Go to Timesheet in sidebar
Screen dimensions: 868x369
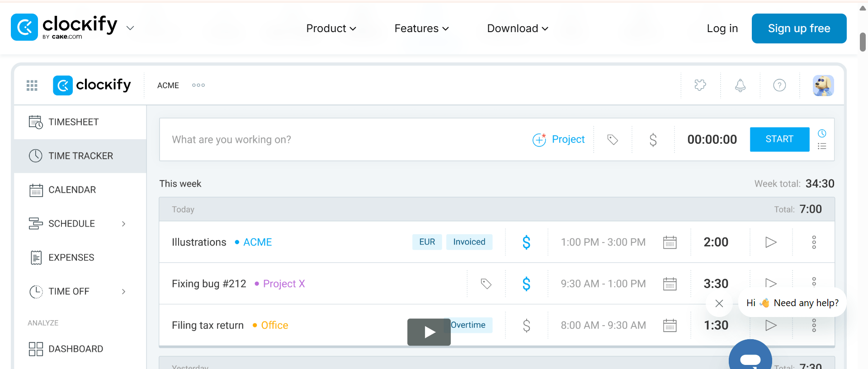(80, 122)
